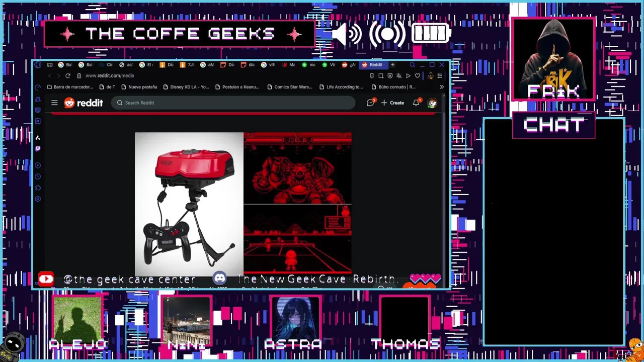Image resolution: width=644 pixels, height=362 pixels.
Task: Open Twitch in browser sidebar
Action: pos(38,149)
